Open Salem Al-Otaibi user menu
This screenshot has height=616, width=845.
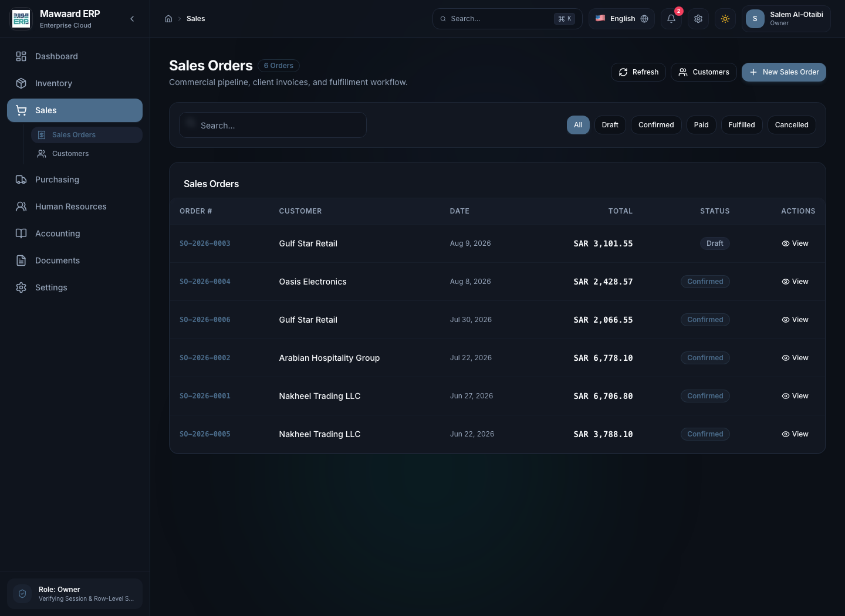point(786,19)
